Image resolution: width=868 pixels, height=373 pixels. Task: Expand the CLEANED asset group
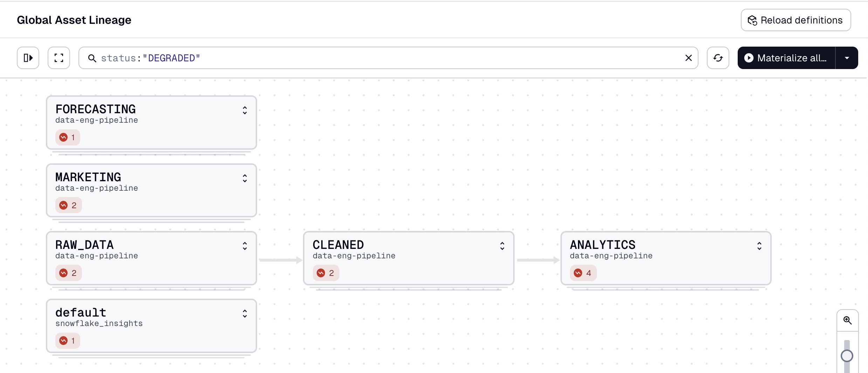(502, 246)
